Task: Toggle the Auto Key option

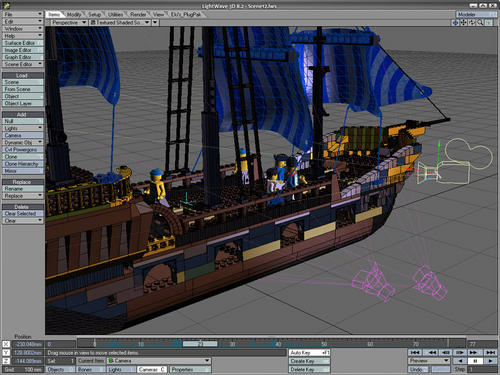Action: (x=309, y=352)
